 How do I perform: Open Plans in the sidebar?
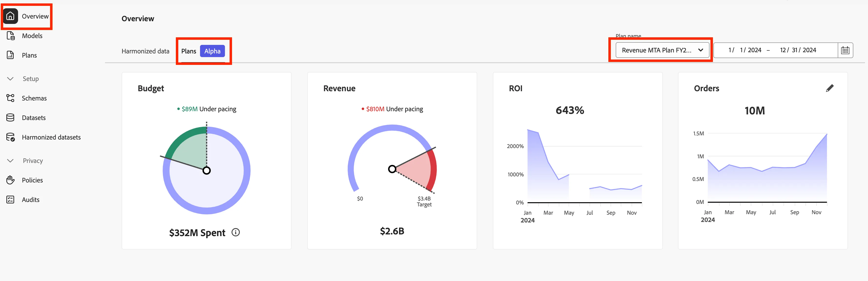click(29, 55)
